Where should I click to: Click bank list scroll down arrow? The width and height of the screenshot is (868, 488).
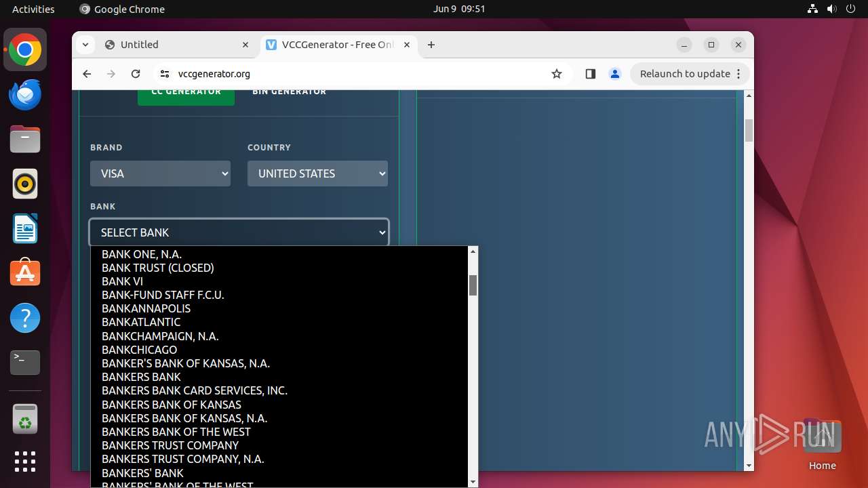coord(473,482)
